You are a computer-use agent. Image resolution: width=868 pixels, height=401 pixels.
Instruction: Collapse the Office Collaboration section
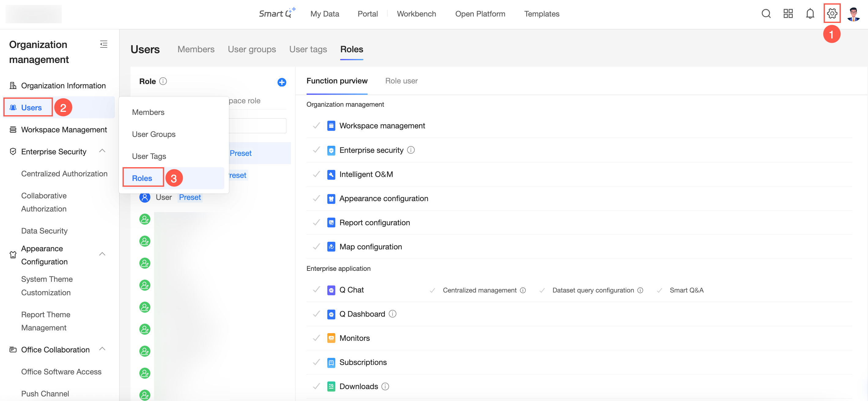(102, 349)
